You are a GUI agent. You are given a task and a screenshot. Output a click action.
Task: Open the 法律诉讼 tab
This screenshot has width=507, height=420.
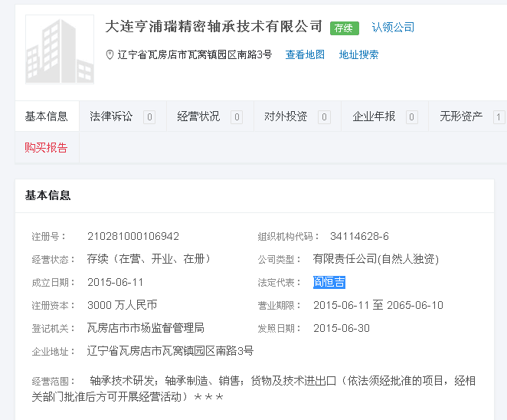[111, 116]
